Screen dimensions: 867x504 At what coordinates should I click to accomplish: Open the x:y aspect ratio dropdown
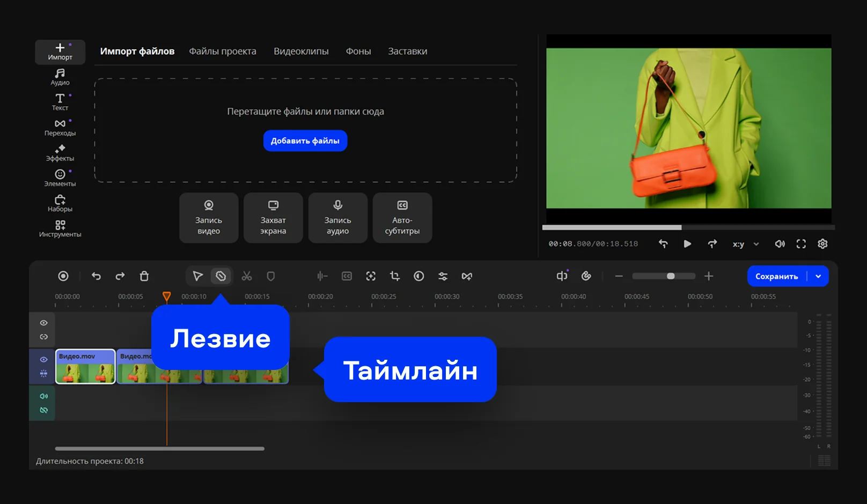(x=746, y=244)
